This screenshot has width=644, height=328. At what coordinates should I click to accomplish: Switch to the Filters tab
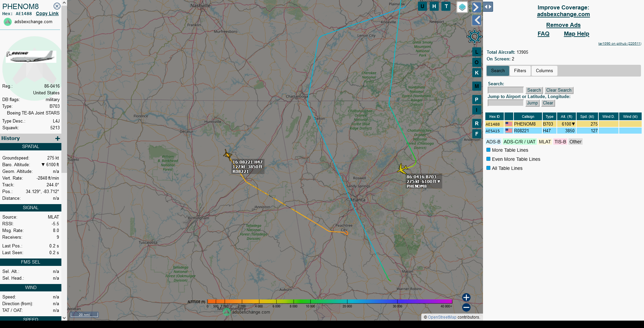520,71
